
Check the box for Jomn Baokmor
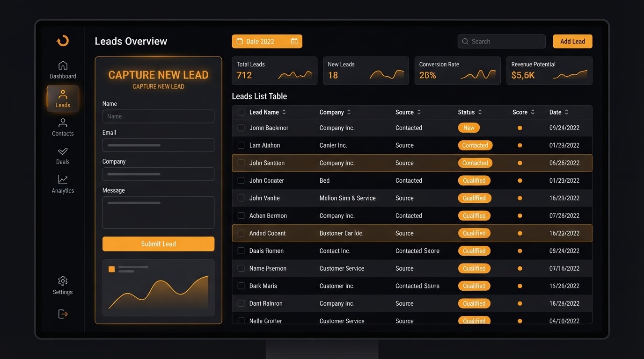(241, 128)
